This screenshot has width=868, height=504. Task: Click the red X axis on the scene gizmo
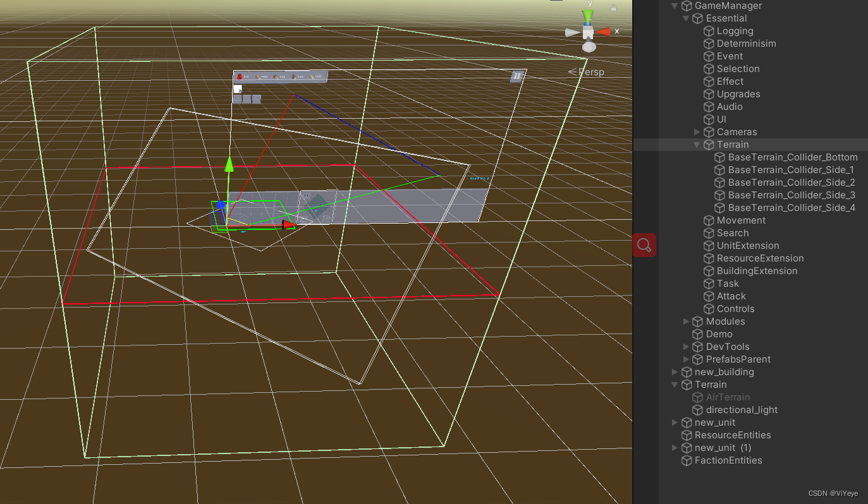(x=603, y=30)
